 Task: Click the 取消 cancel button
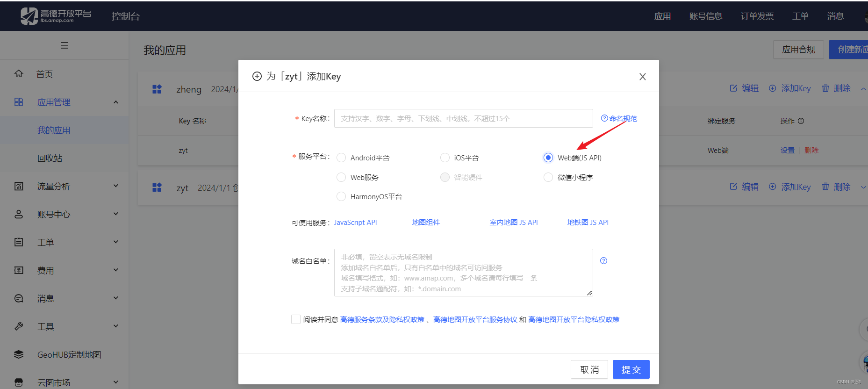tap(589, 369)
